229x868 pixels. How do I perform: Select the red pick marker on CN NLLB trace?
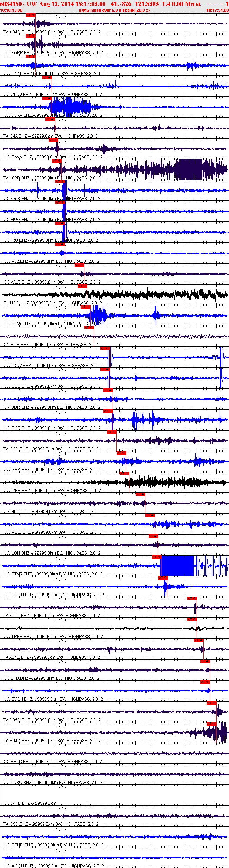140,494
